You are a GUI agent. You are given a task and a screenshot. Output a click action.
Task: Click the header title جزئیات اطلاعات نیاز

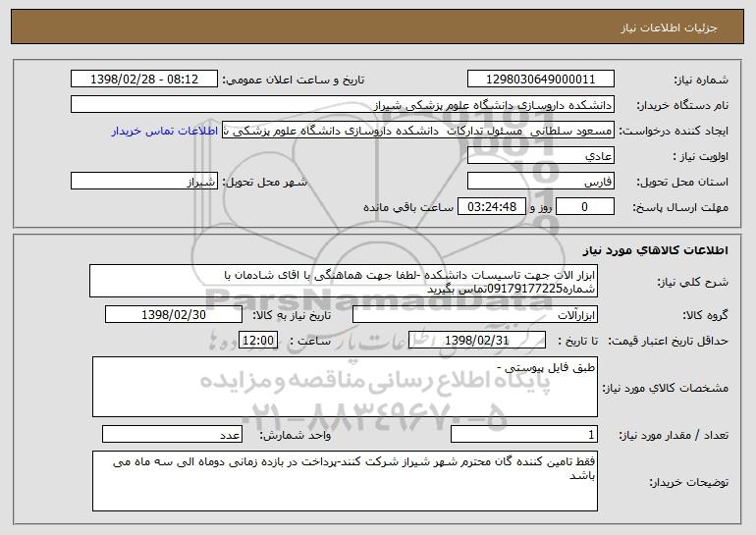pos(669,27)
